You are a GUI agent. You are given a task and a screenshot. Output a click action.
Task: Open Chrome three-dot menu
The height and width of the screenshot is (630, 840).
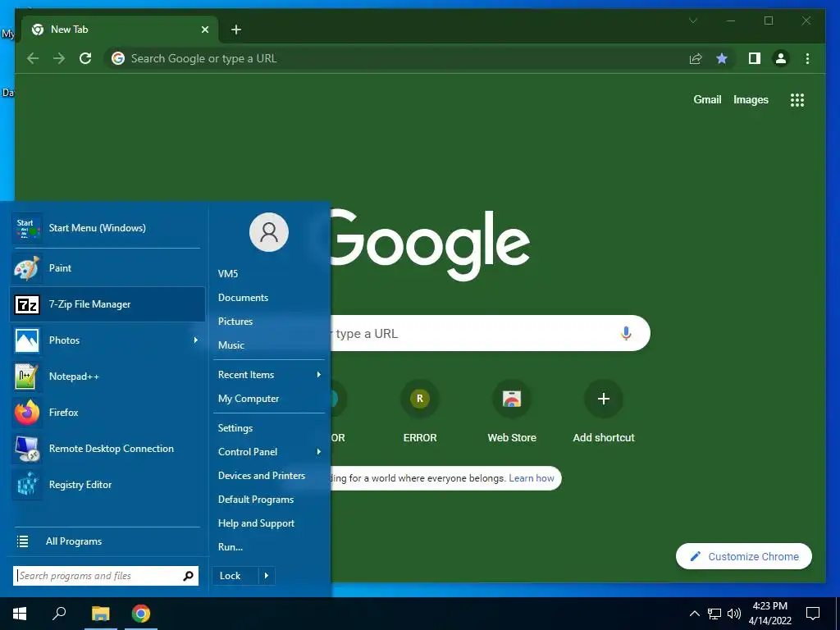(x=807, y=58)
